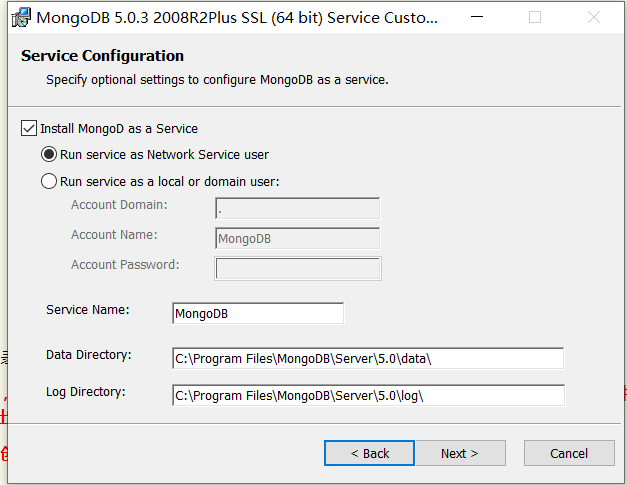This screenshot has width=627, height=485.
Task: Click the Account Domain text field
Action: click(297, 209)
